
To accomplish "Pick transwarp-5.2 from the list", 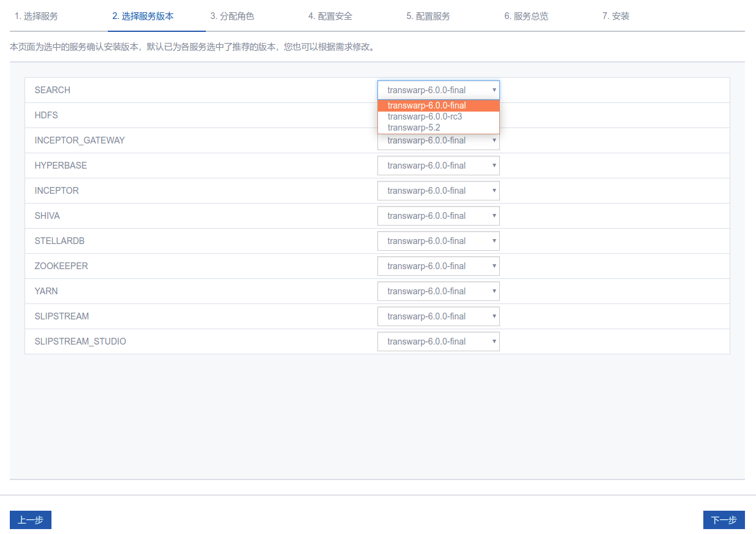I will pos(439,128).
